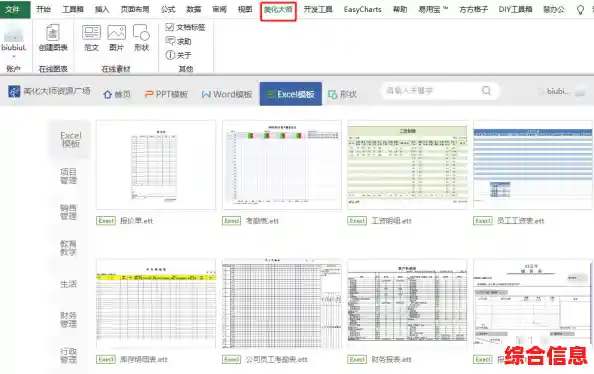Click the 关于 info icon
Image resolution: width=594 pixels, height=374 pixels.
170,55
